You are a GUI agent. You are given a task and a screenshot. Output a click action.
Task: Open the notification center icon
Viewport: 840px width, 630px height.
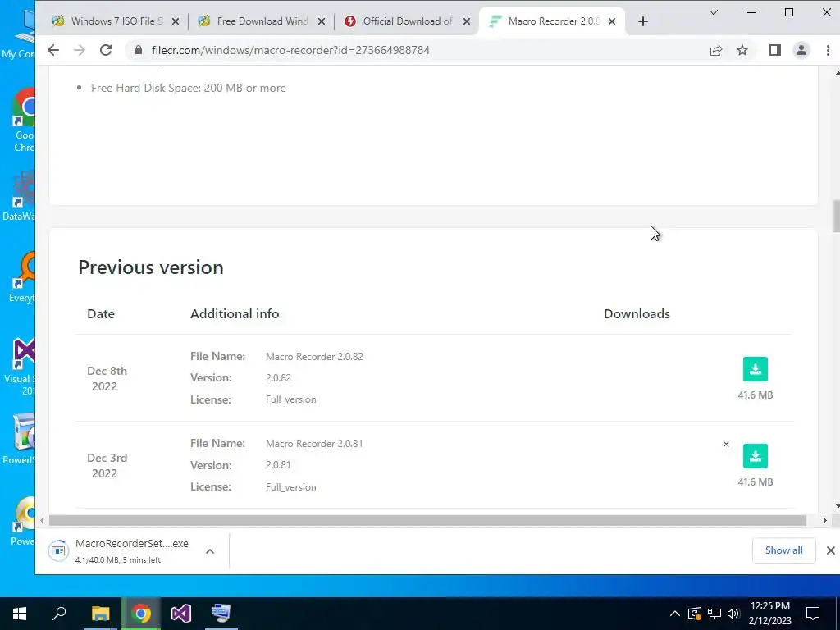click(813, 614)
